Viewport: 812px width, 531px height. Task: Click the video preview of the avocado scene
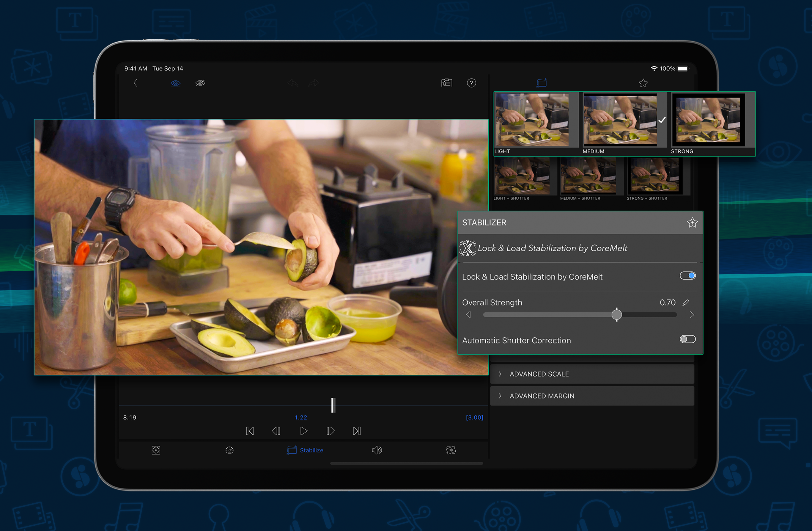[261, 247]
